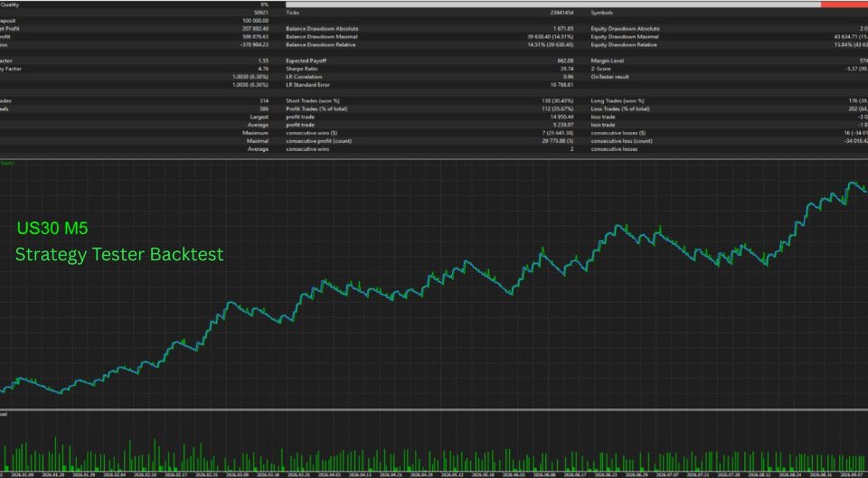Select the recovery factor value 4.76
The height and width of the screenshot is (478, 868).
point(263,69)
